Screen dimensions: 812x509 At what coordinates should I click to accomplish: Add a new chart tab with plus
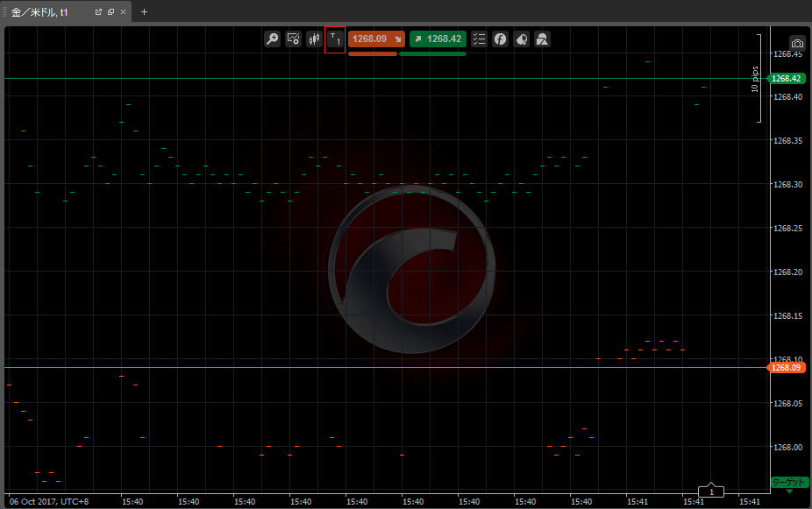click(144, 12)
